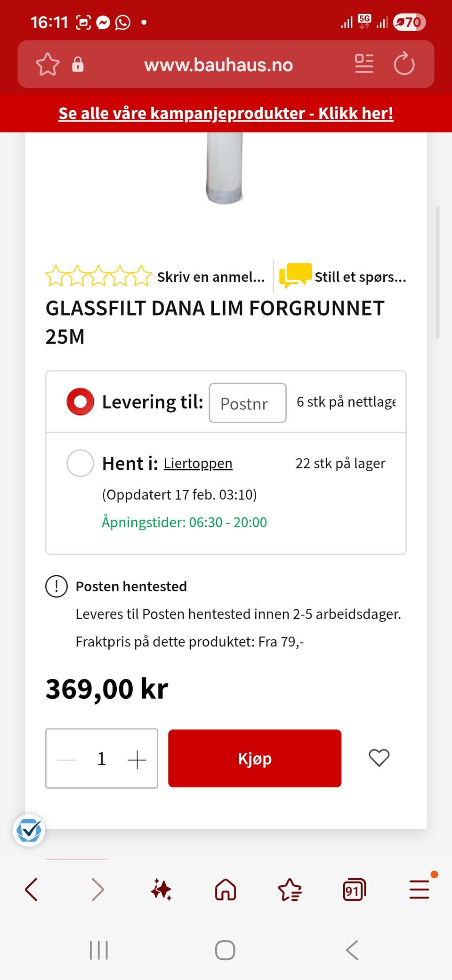Select the 'Levering til' delivery option
This screenshot has width=452, height=980.
[81, 402]
